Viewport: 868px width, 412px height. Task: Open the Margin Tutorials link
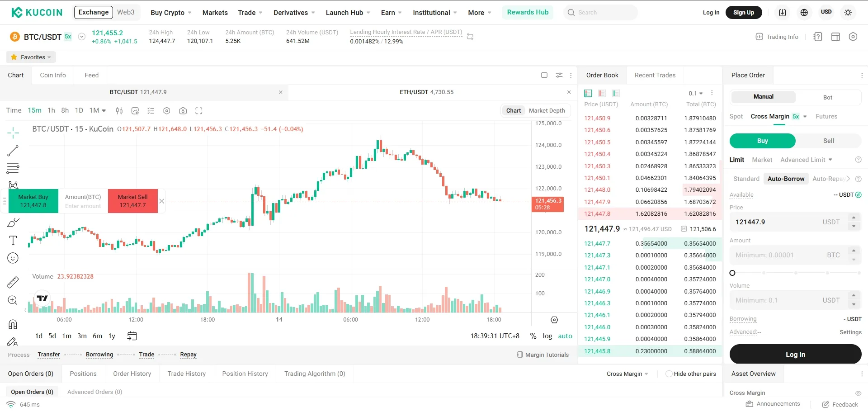[x=542, y=355]
